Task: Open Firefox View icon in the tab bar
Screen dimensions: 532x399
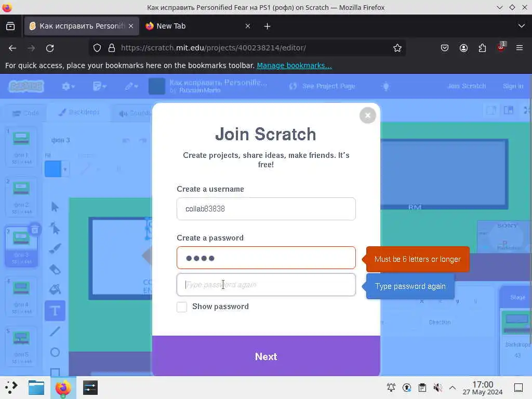Action: [10, 26]
